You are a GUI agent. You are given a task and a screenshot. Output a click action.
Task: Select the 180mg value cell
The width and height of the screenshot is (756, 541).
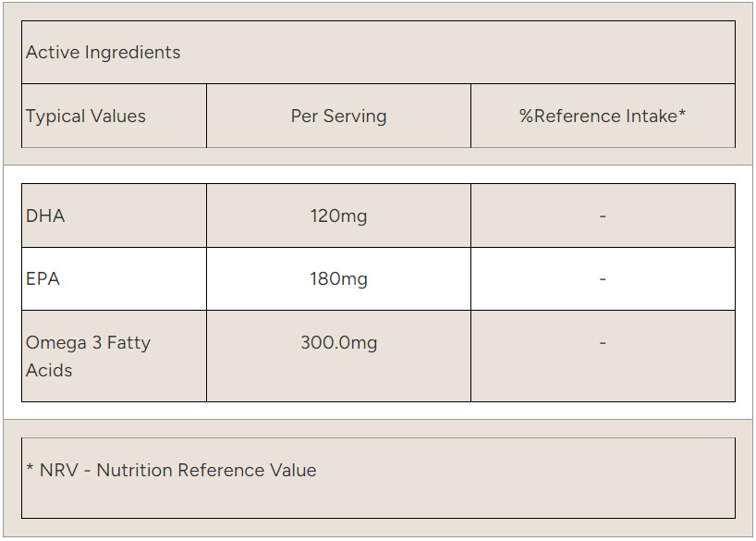[338, 279]
